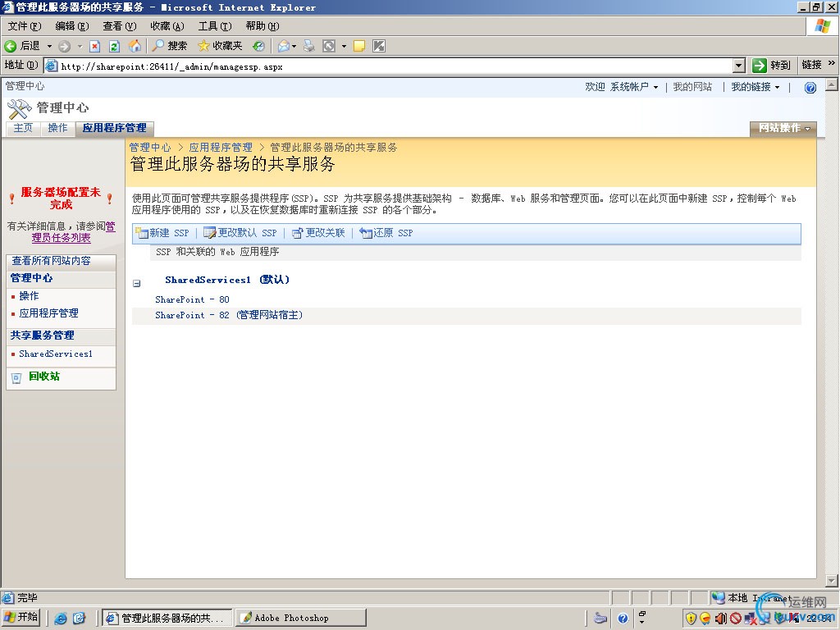This screenshot has width=840, height=630.
Task: Stop page loading with the red X icon
Action: (x=95, y=46)
